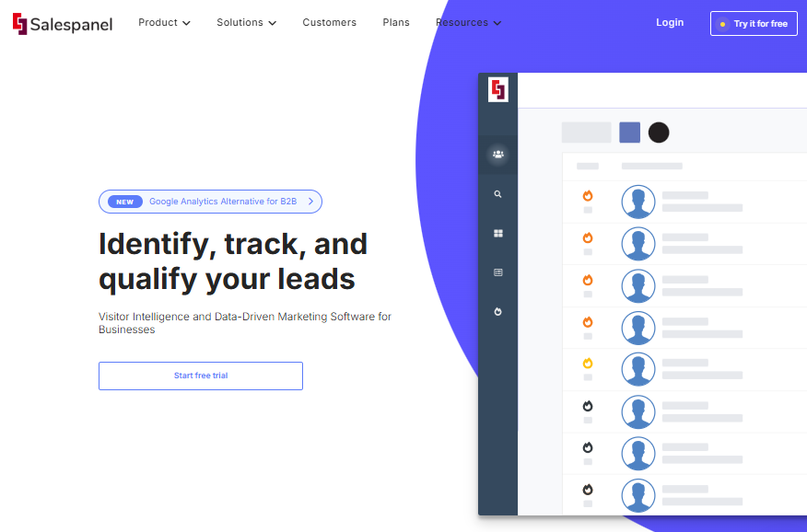Click the grid apps icon in the dashboard sidebar
Viewport: 807px width, 532px height.
[x=497, y=233]
